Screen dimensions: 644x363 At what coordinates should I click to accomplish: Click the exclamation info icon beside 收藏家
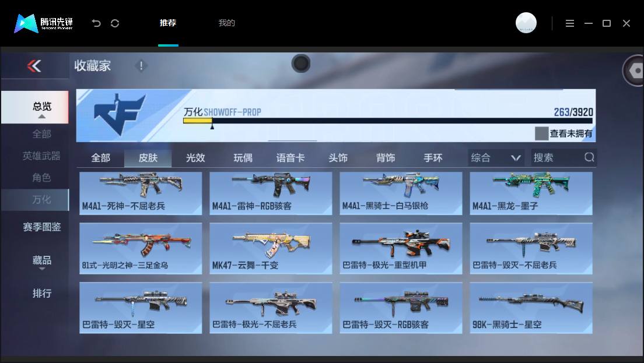pyautogui.click(x=141, y=65)
